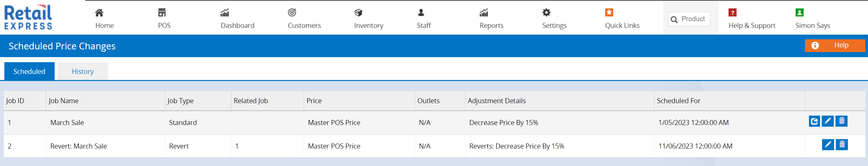The height and width of the screenshot is (166, 868).
Task: Open the POS register icon
Action: point(162,13)
